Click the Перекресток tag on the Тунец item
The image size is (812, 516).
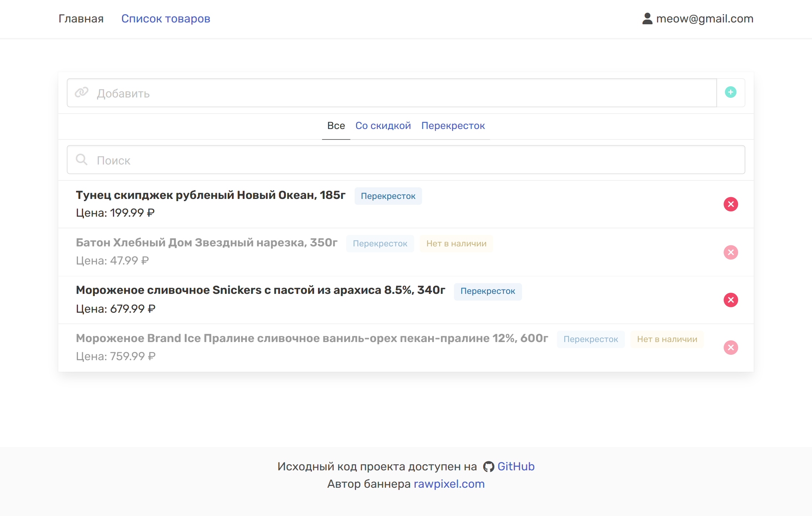point(388,196)
